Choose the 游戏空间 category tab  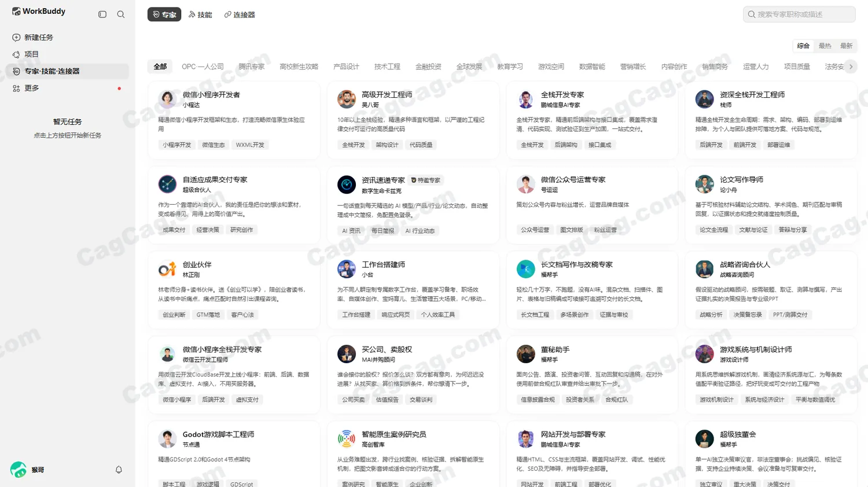pyautogui.click(x=551, y=67)
